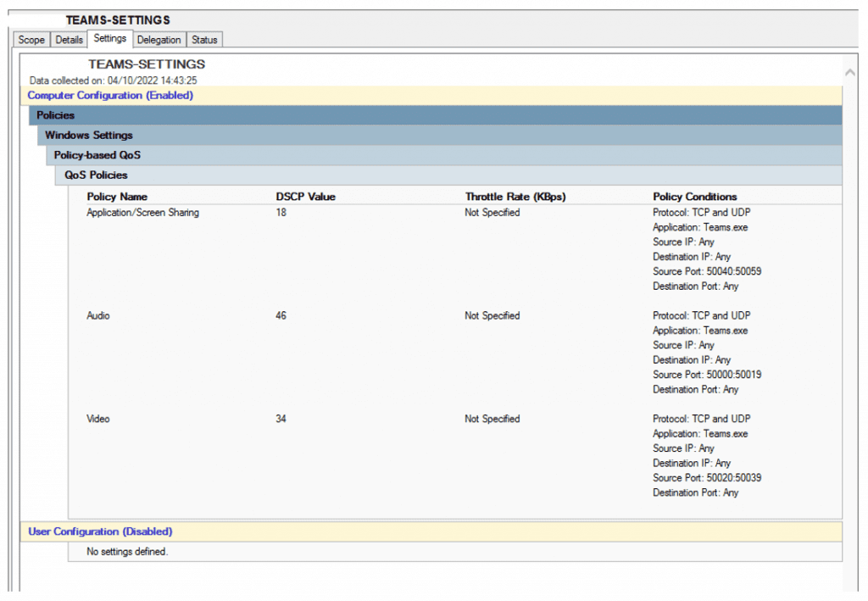This screenshot has width=868, height=601.
Task: Click the scroll up arrow of the report
Action: pos(850,74)
